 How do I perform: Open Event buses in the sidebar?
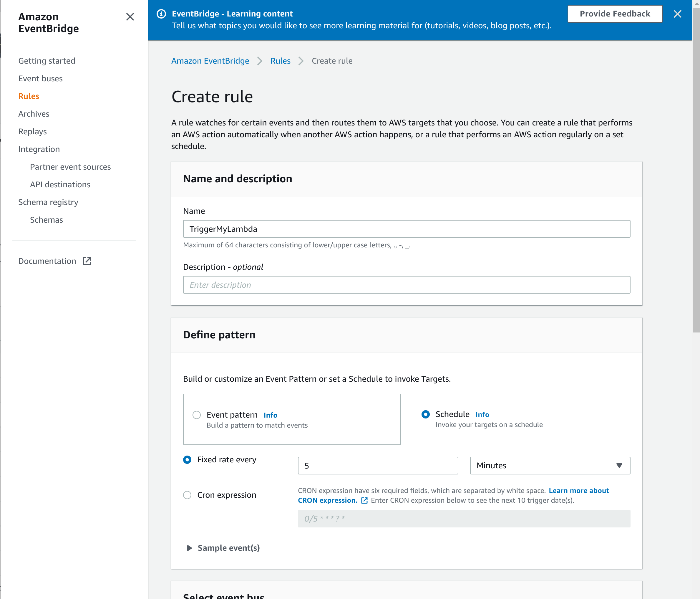tap(41, 78)
